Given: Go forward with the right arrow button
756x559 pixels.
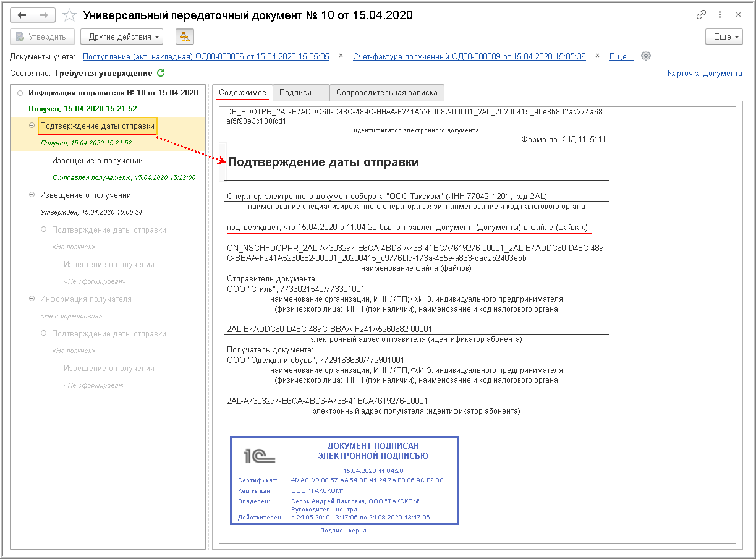Looking at the screenshot, I should [x=44, y=15].
